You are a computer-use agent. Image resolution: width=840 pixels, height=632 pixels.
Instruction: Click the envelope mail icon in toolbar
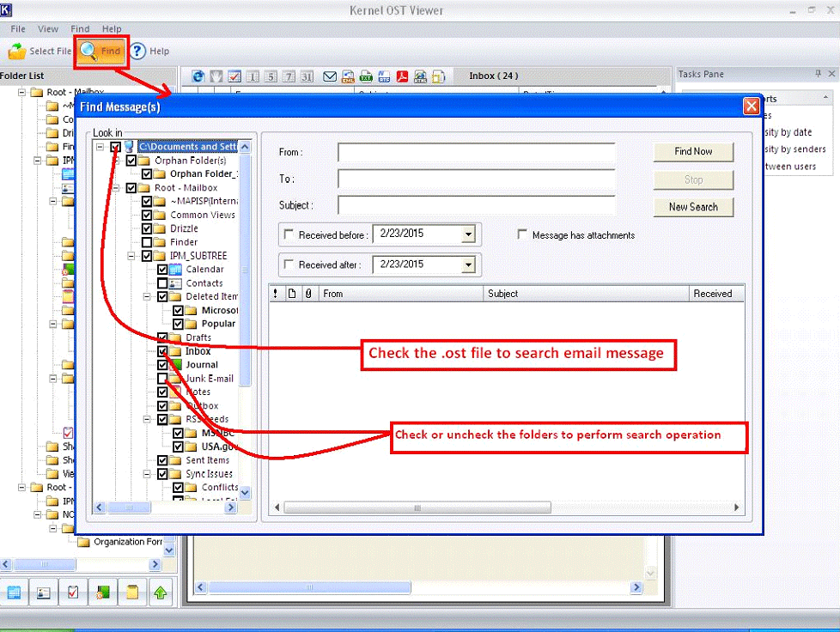330,76
